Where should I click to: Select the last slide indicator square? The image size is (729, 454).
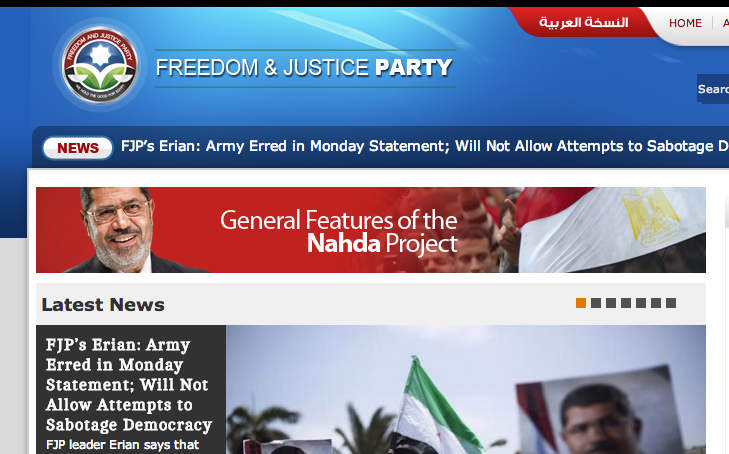point(671,303)
